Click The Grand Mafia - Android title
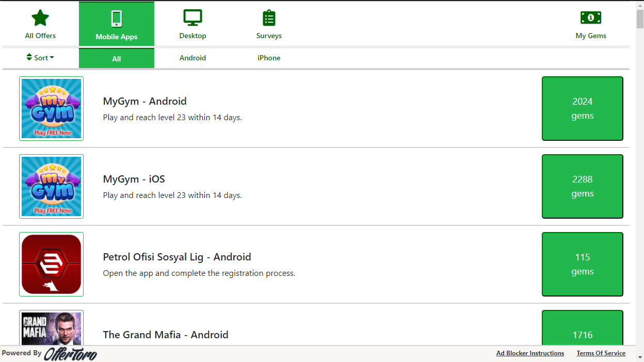Screen dimensions: 644x362 pos(166,335)
